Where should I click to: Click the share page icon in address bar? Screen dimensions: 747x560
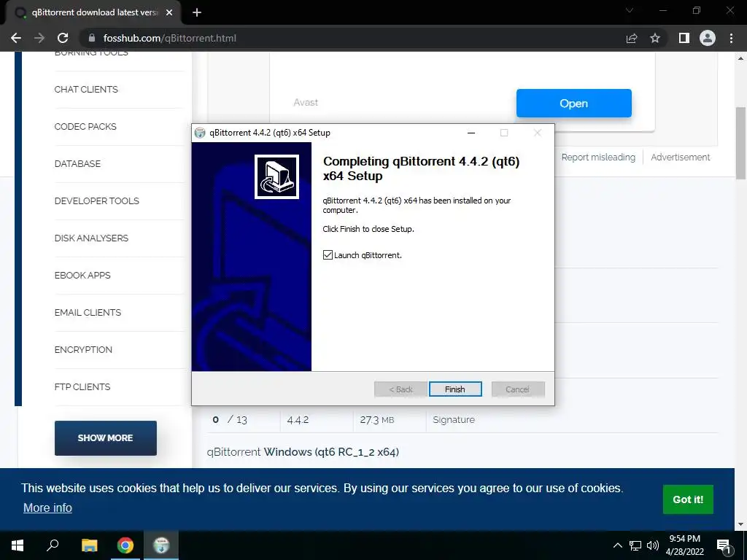tap(632, 38)
